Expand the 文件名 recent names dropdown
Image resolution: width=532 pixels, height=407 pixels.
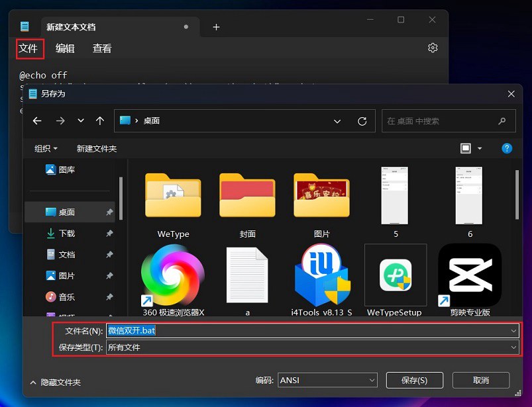[x=513, y=330]
